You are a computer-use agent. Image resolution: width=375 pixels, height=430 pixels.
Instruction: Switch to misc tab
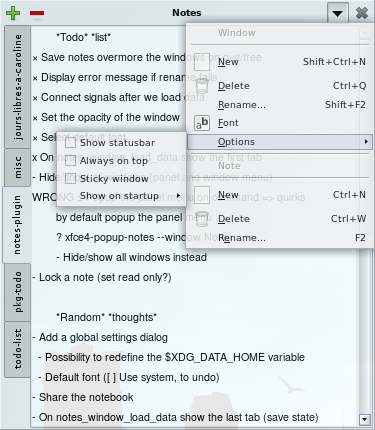pyautogui.click(x=18, y=168)
